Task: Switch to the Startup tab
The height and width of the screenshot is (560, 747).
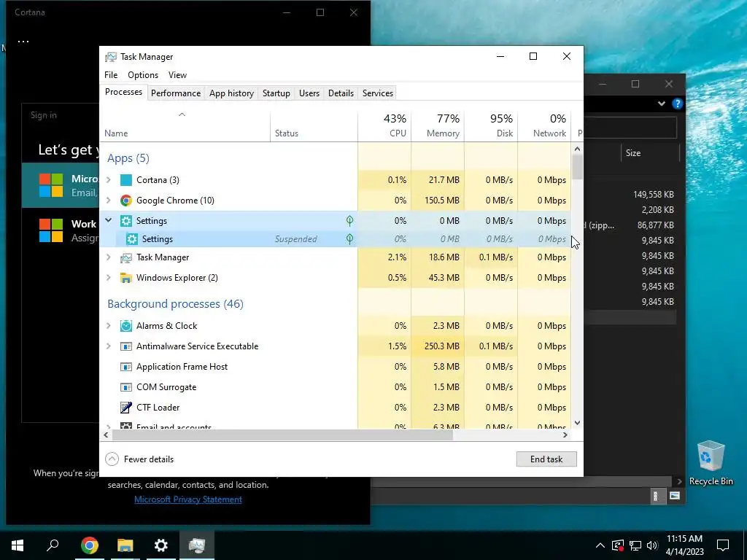Action: (x=276, y=93)
